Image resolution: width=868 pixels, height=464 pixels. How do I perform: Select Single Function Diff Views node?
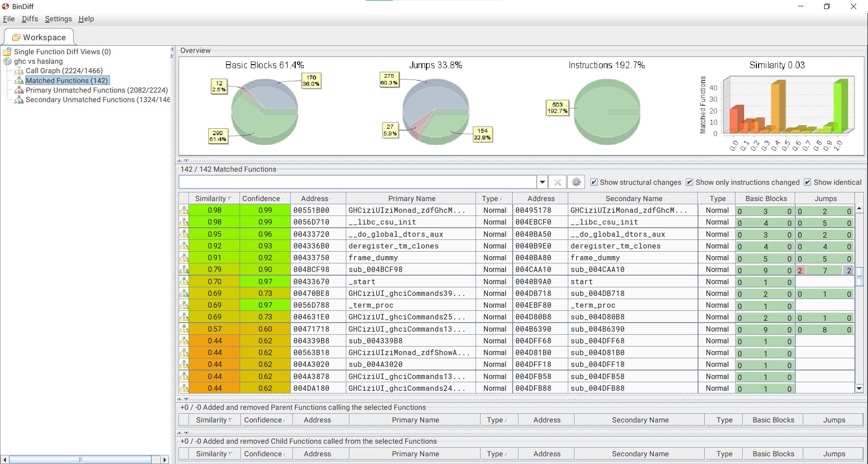click(62, 52)
